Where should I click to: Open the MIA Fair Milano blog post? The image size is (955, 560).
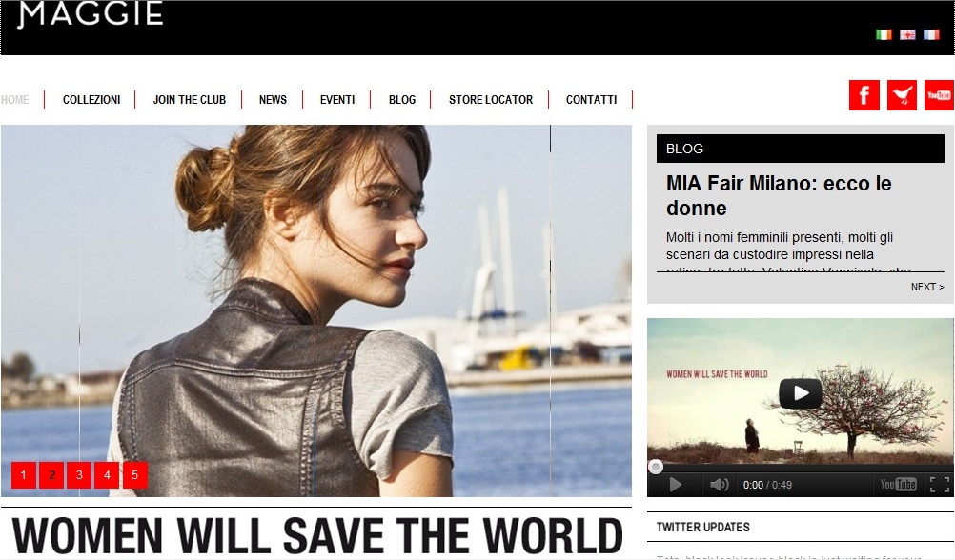click(x=779, y=195)
